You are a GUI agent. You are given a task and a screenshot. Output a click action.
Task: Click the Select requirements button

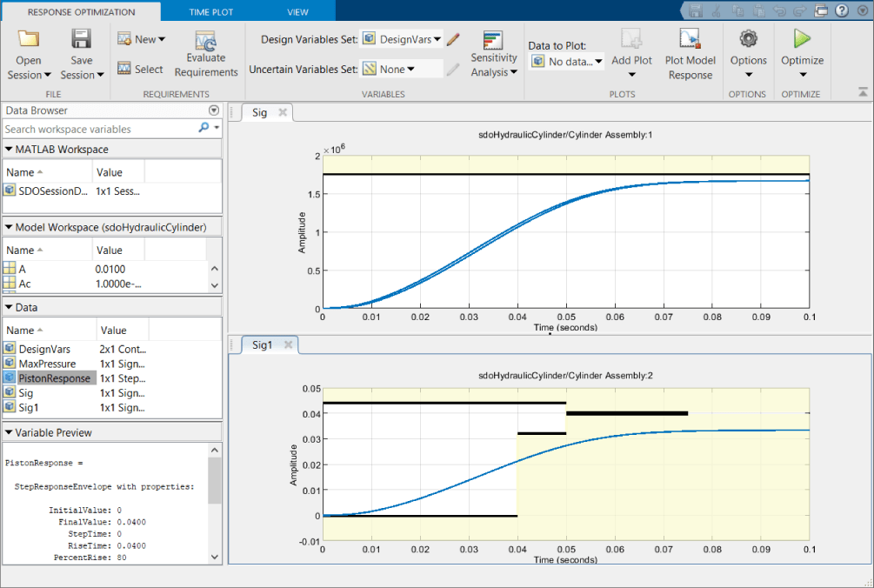click(140, 69)
